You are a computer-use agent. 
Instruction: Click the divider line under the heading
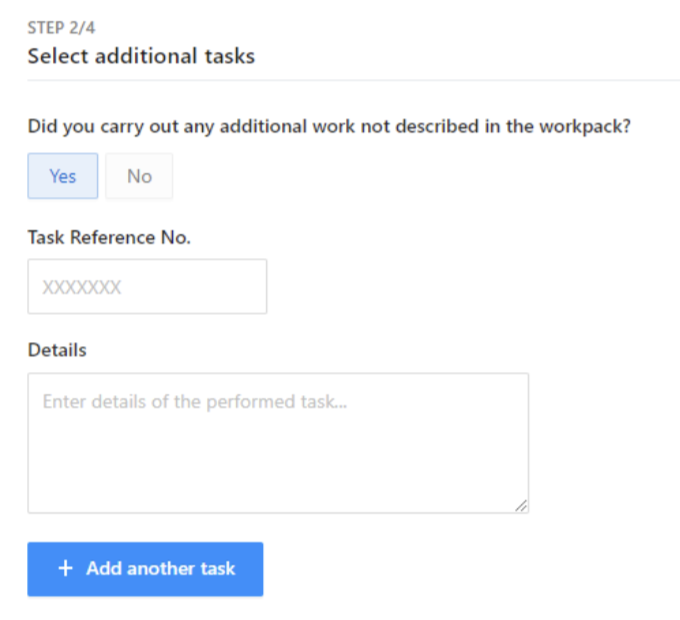click(x=353, y=80)
